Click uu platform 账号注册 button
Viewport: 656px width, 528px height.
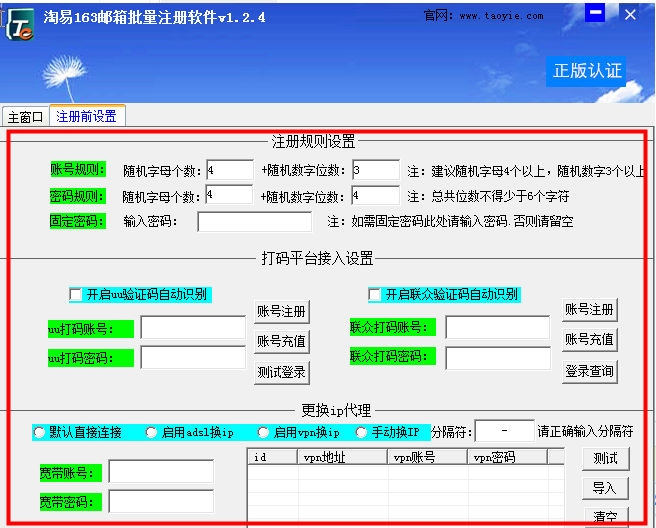(x=282, y=312)
